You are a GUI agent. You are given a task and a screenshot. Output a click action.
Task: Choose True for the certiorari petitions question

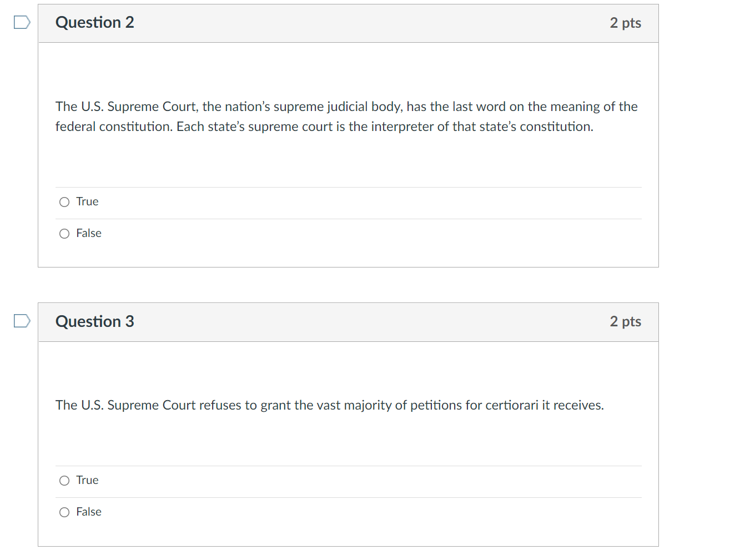pyautogui.click(x=64, y=480)
